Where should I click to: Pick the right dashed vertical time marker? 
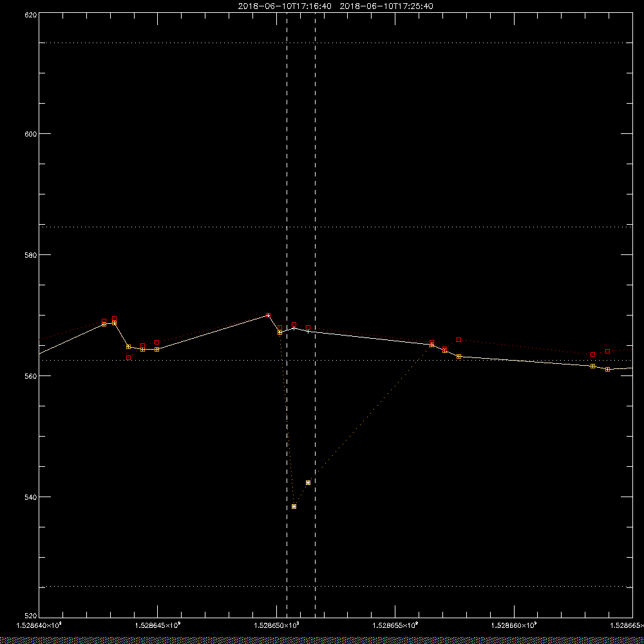click(x=315, y=314)
